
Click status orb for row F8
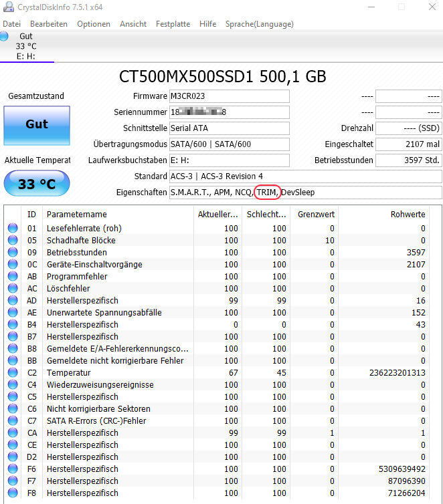click(x=13, y=493)
